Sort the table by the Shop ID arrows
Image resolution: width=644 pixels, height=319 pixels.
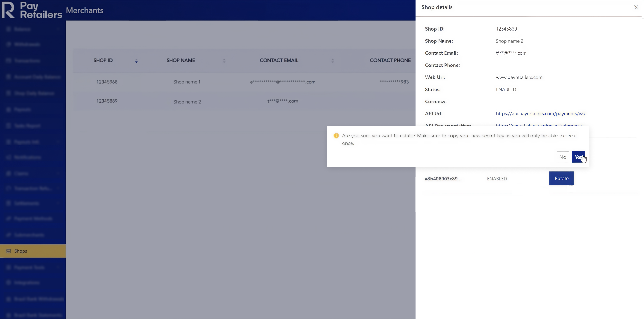pos(136,61)
